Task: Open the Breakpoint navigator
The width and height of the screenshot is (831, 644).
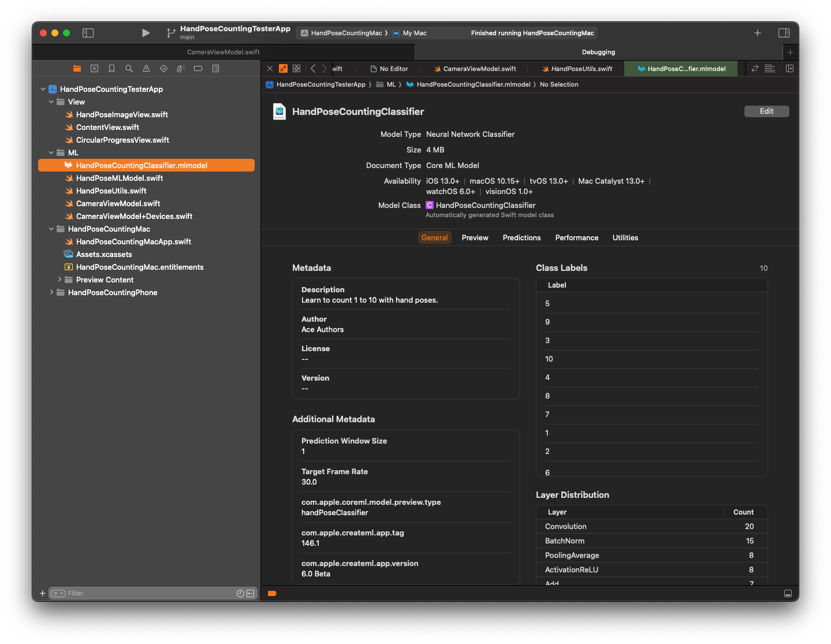Action: 198,68
